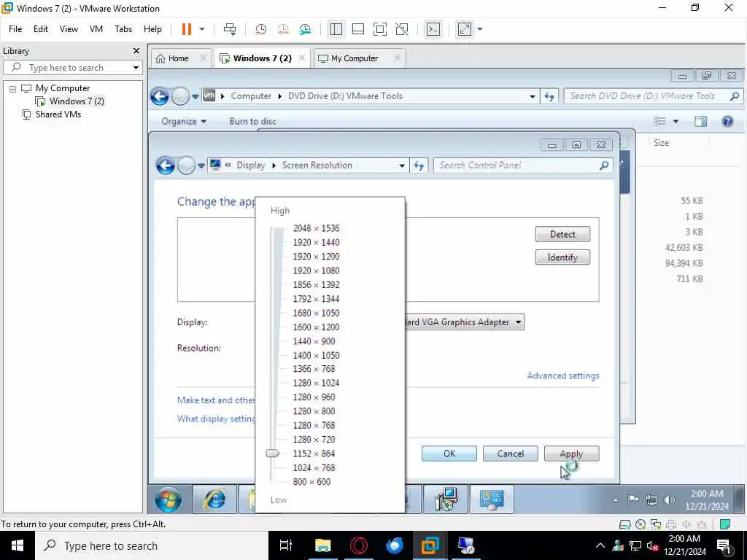747x560 pixels.
Task: Open File Explorer on host taskbar
Action: (x=322, y=545)
